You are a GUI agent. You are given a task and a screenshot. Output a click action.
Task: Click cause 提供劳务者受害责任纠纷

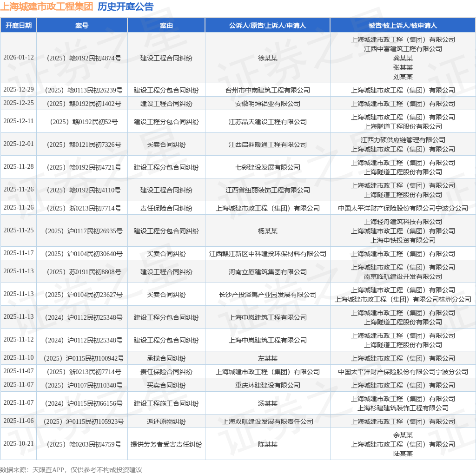(166, 444)
